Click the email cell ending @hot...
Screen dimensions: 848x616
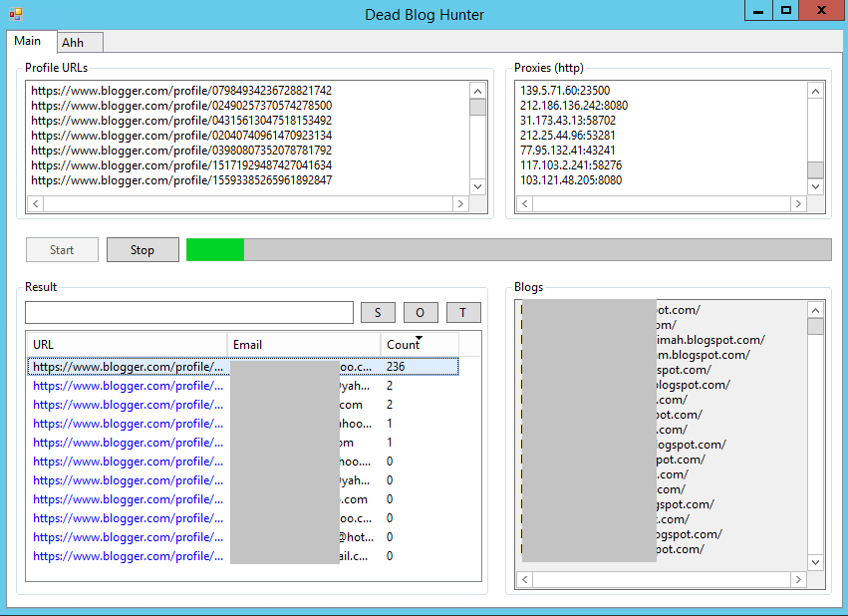[304, 537]
